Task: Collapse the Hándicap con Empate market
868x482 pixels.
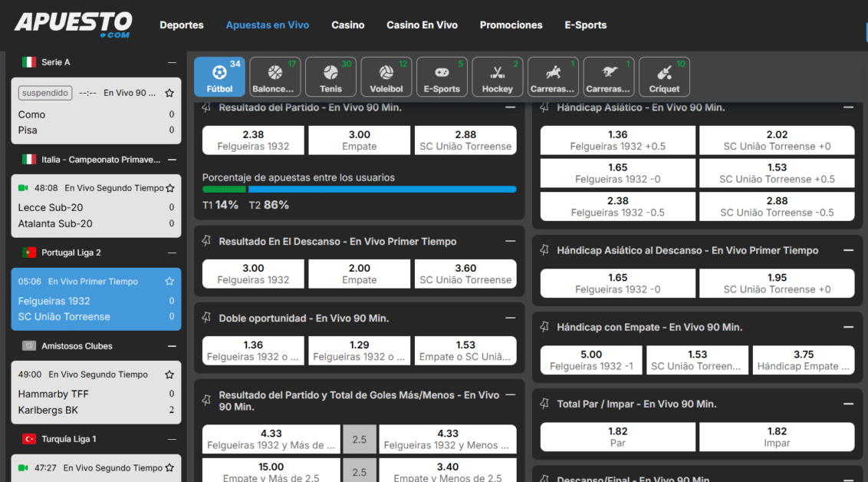Action: [x=848, y=328]
